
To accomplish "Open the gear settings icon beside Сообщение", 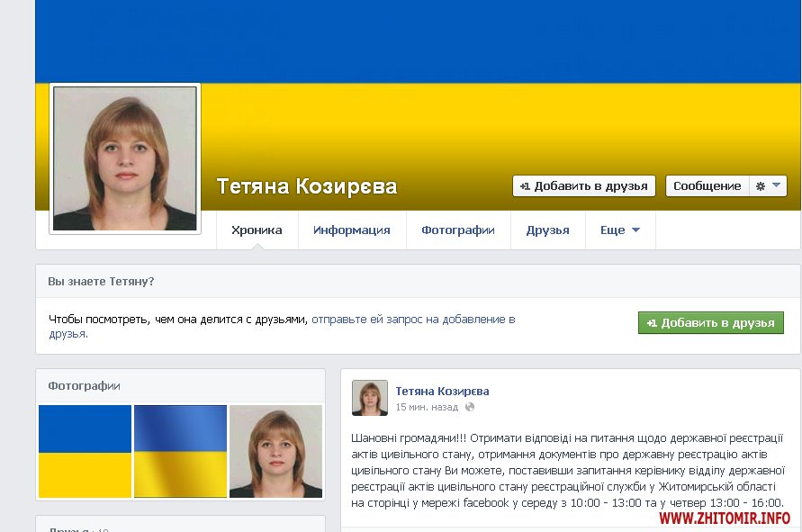I will pyautogui.click(x=760, y=186).
